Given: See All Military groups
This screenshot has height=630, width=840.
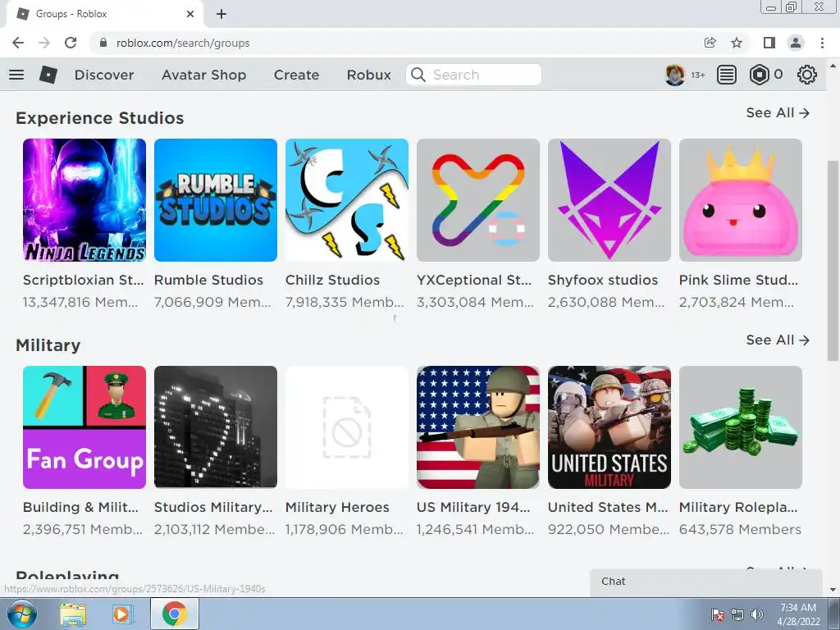Looking at the screenshot, I should (778, 340).
